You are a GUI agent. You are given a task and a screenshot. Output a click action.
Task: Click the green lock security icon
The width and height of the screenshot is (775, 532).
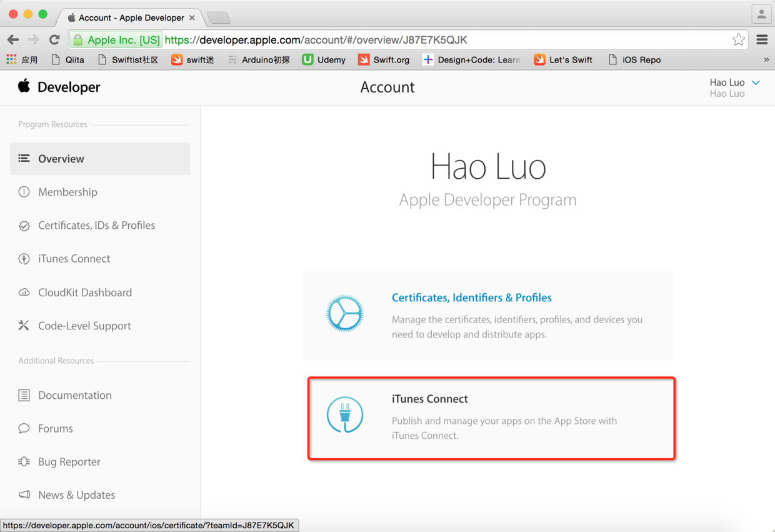pyautogui.click(x=77, y=40)
